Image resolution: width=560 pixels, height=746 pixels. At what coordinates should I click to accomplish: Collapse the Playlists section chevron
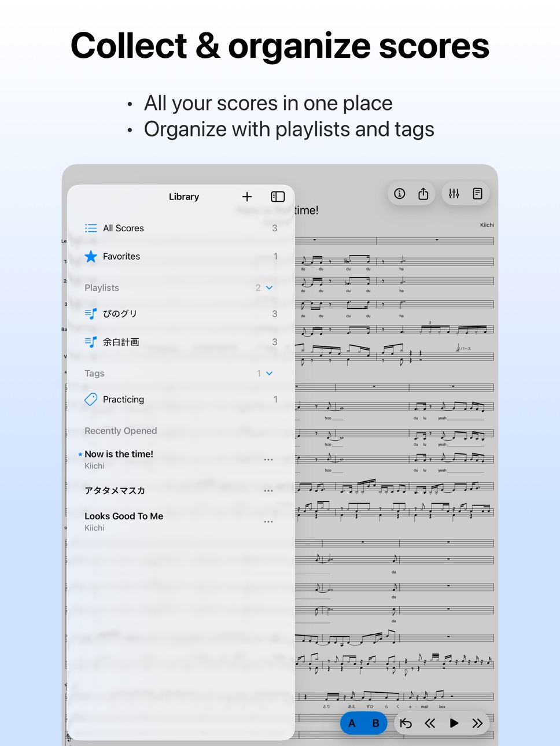click(x=270, y=287)
